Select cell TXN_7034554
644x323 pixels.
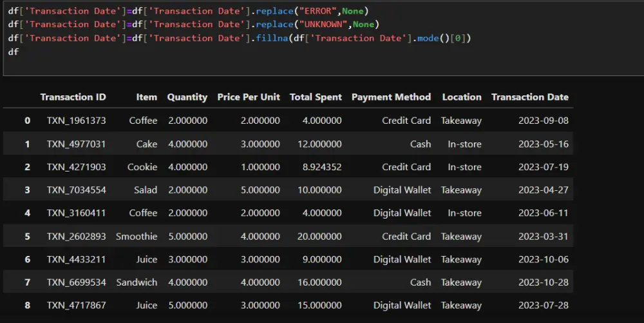[77, 190]
